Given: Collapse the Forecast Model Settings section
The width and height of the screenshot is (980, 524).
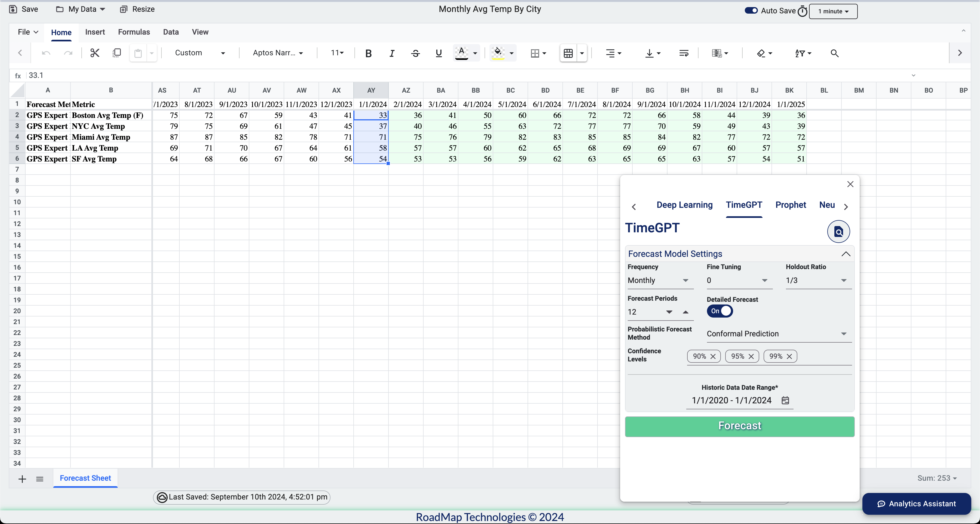Looking at the screenshot, I should click(845, 254).
